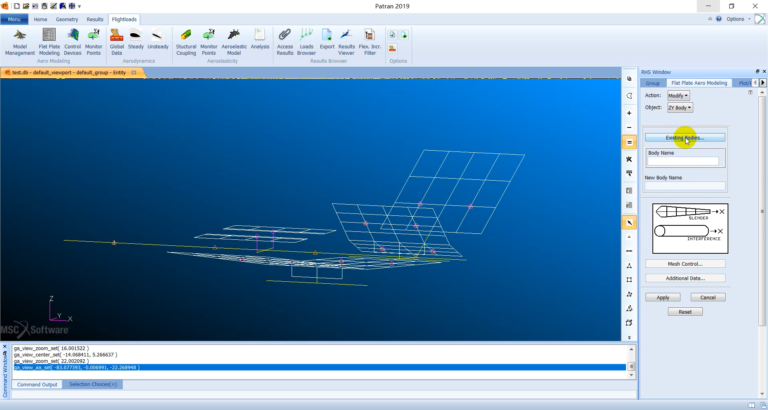Click Access Results paperclip icon
Screen dimensions: 768x410
tap(285, 35)
